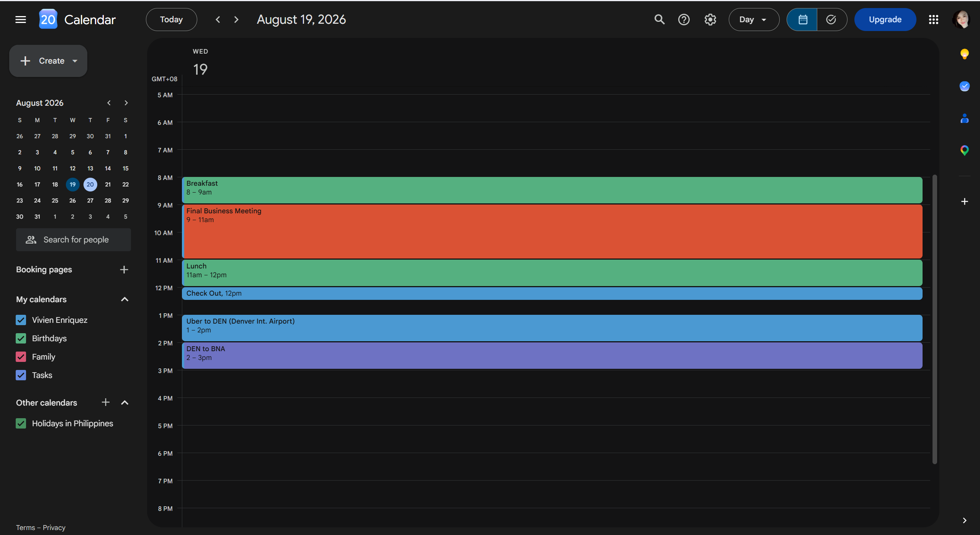Open the Create dropdown button
The height and width of the screenshot is (535, 980).
(48, 61)
